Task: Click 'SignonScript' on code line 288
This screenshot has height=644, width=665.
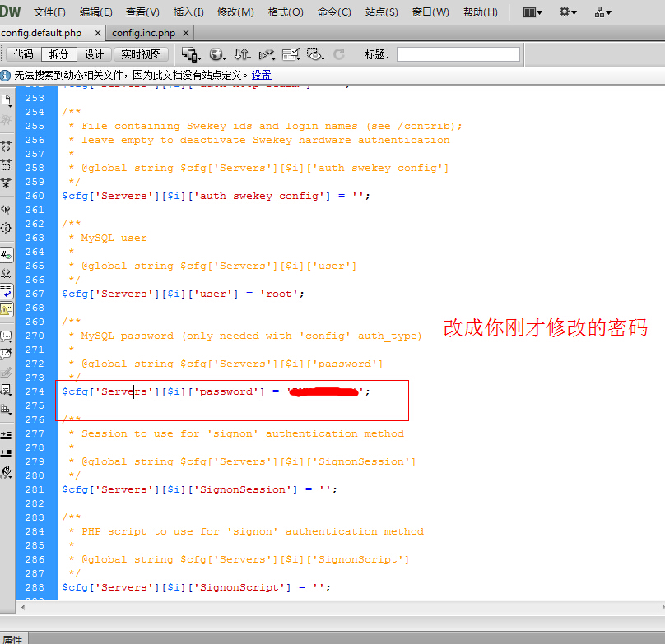Action: [x=239, y=587]
